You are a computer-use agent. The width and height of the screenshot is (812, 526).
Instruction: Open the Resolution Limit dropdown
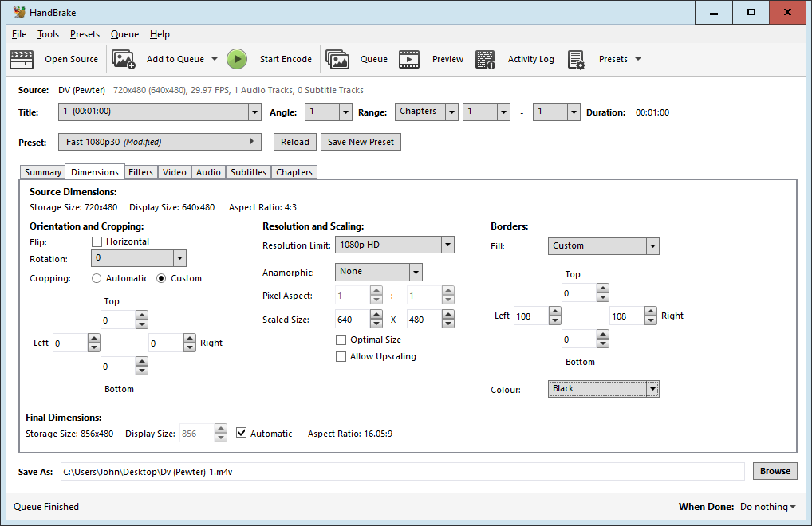(x=395, y=245)
